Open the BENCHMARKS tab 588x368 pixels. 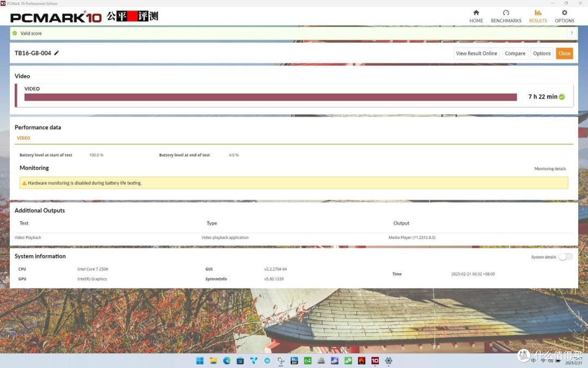[x=506, y=16]
